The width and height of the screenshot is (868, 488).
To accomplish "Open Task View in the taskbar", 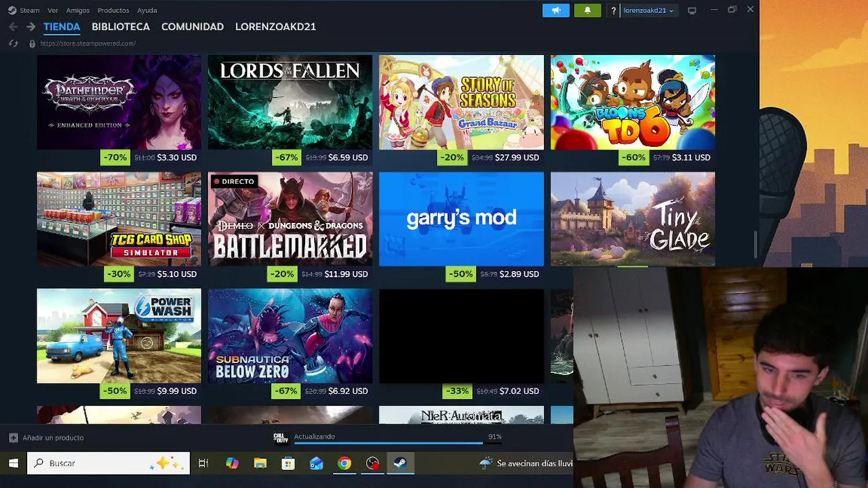I will 203,464.
